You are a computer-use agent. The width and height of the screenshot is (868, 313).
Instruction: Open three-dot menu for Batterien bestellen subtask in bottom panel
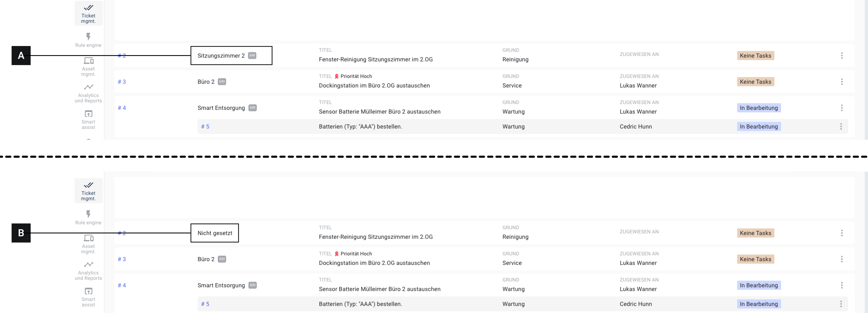(841, 304)
